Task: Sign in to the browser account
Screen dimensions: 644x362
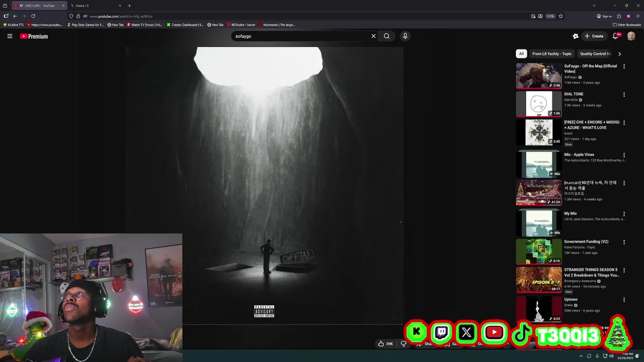Action: click(x=604, y=16)
